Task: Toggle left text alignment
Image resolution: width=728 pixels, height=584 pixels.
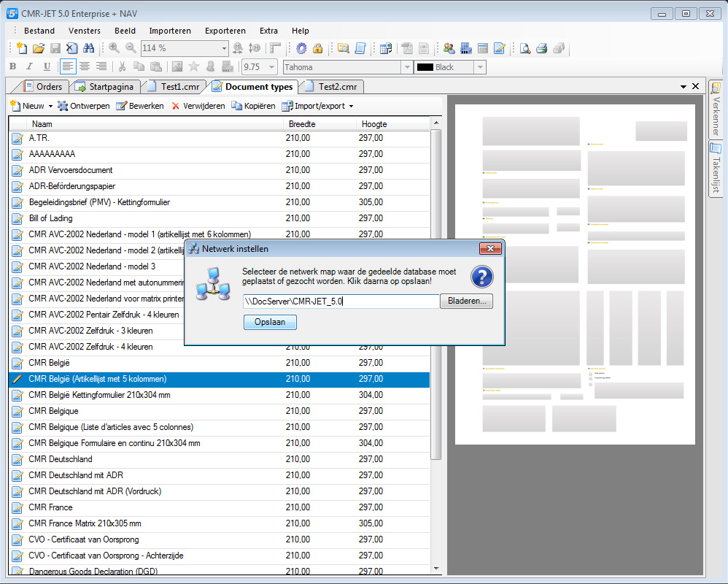Action: click(67, 67)
